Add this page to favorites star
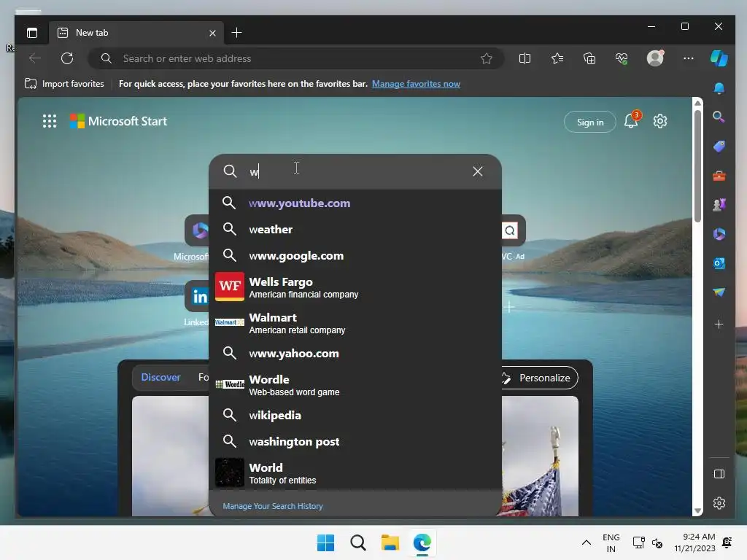This screenshot has height=560, width=747. pos(486,58)
